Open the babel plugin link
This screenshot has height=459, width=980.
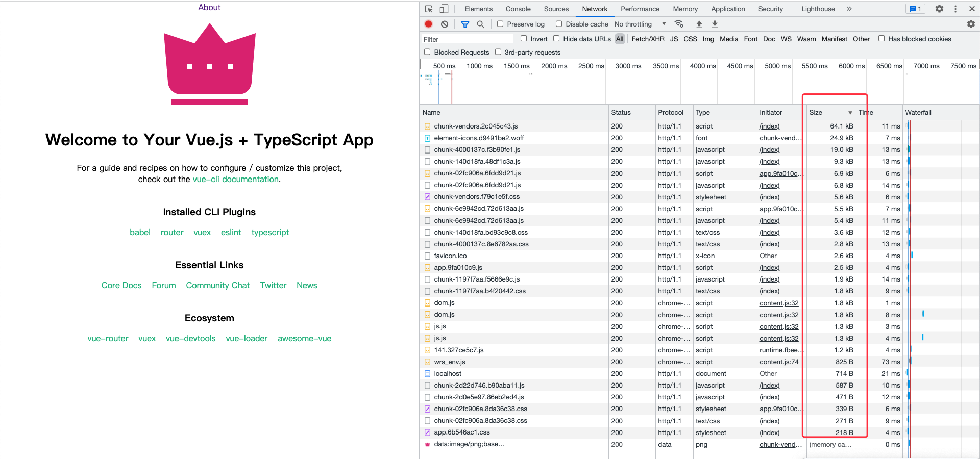[x=140, y=232]
